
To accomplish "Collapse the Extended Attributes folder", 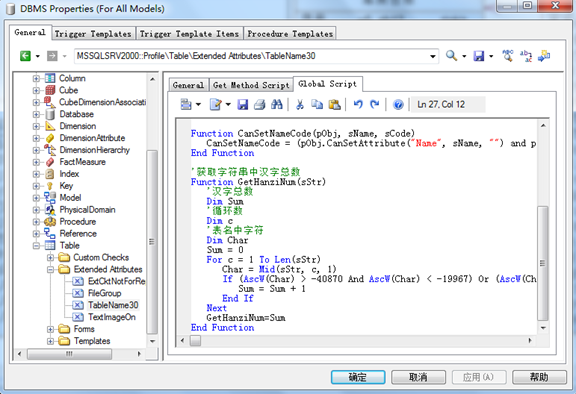I will [x=50, y=270].
